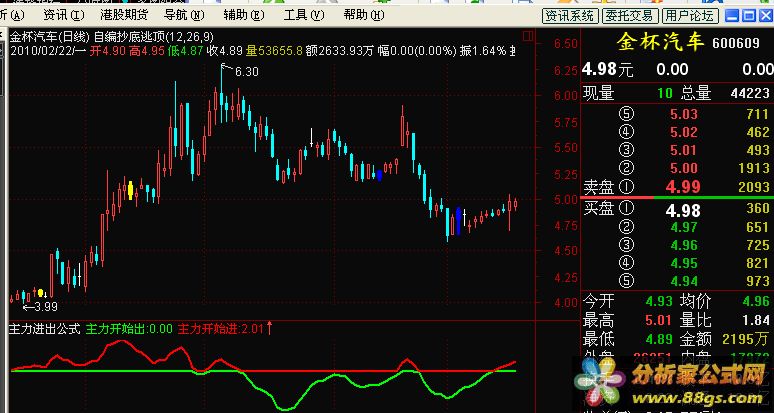Click the sell level ② price 5.00

[684, 168]
